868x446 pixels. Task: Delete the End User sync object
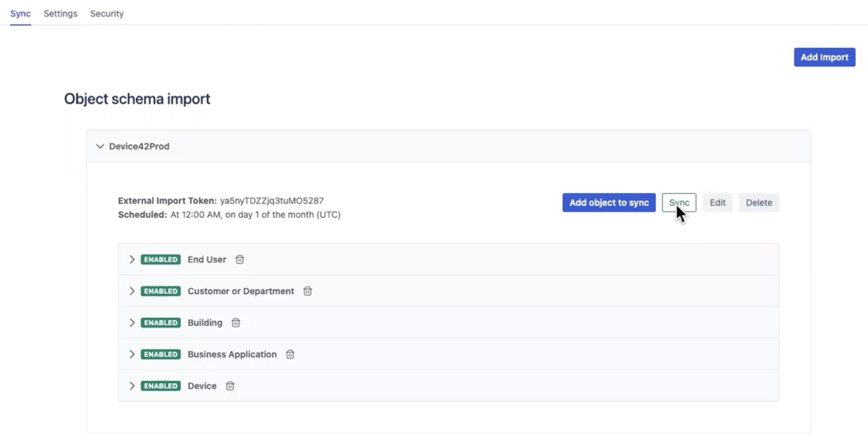click(240, 259)
